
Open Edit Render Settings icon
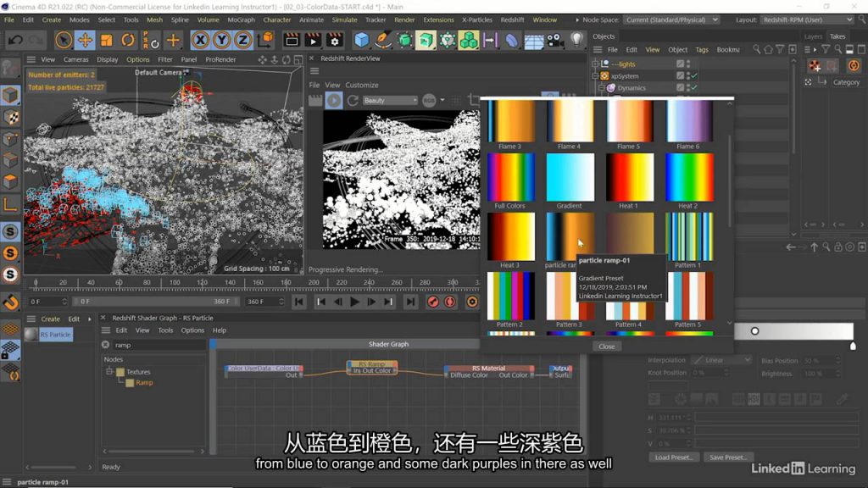point(334,40)
